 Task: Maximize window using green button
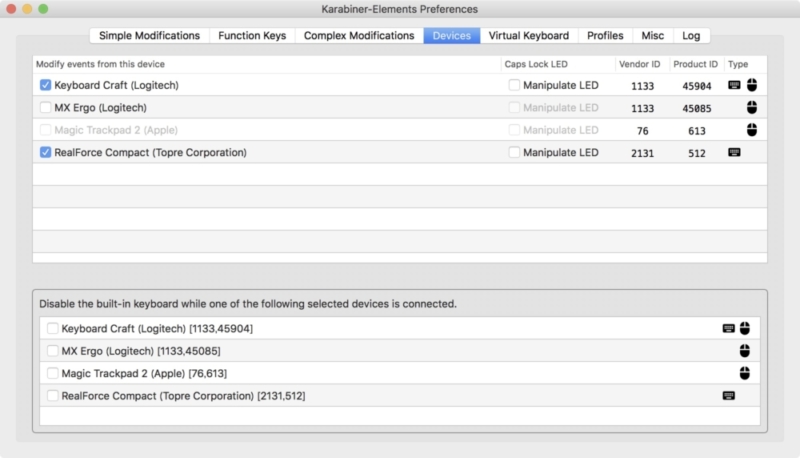pyautogui.click(x=43, y=9)
